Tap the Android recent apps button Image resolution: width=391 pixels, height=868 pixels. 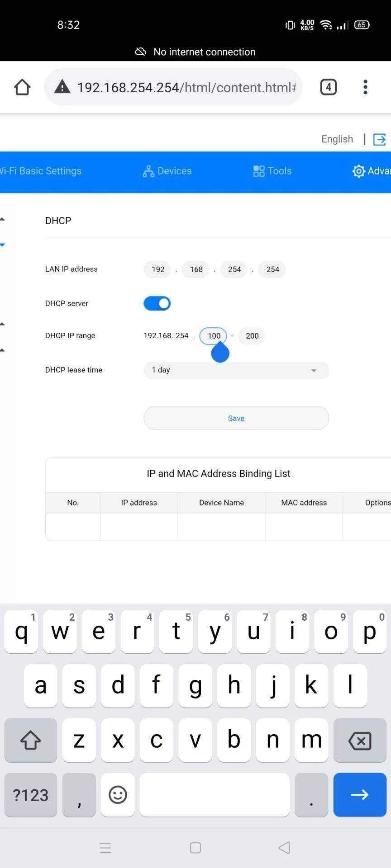(105, 848)
